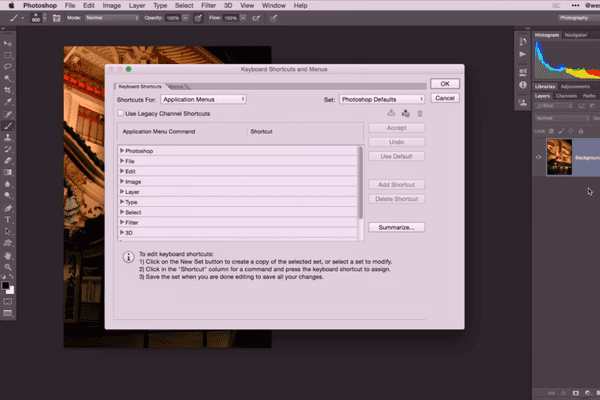
Task: Select the Horizontal Type tool
Action: click(8, 220)
